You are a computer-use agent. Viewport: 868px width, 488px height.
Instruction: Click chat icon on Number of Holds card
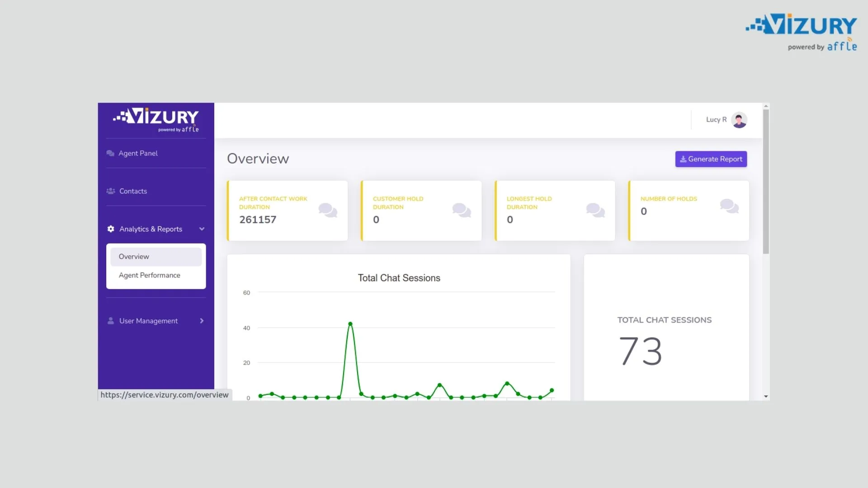tap(729, 206)
